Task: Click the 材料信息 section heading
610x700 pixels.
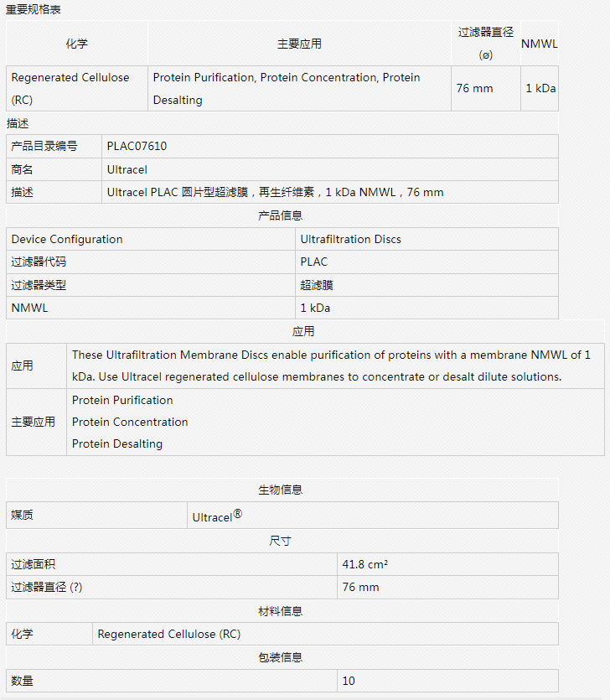Action: tap(280, 611)
